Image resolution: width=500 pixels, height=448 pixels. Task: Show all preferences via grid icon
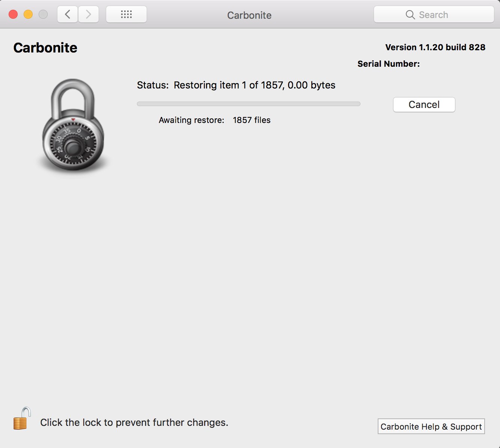126,15
